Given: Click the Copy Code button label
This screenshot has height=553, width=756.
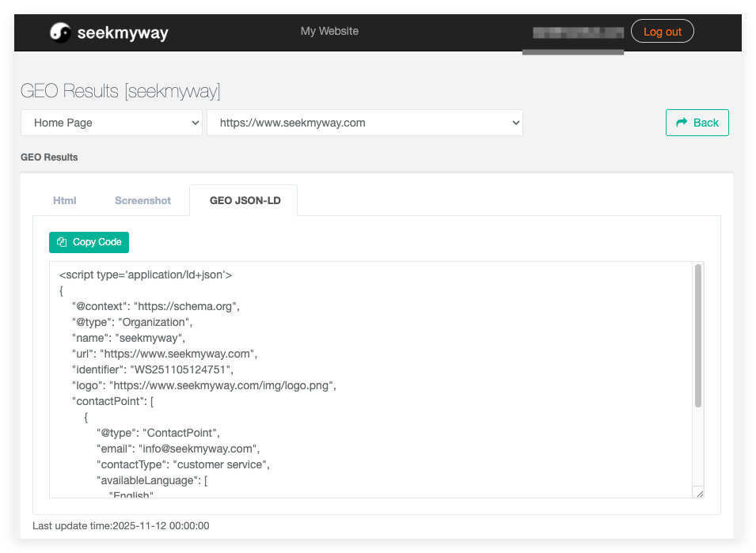Looking at the screenshot, I should click(97, 242).
